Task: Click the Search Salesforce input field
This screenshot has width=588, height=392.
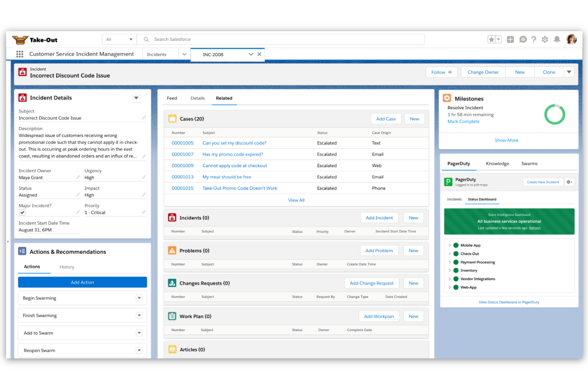Action: (x=280, y=39)
